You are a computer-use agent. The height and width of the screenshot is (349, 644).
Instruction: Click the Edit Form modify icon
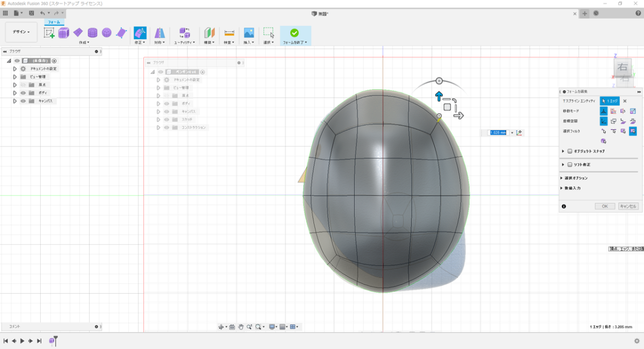tap(140, 33)
